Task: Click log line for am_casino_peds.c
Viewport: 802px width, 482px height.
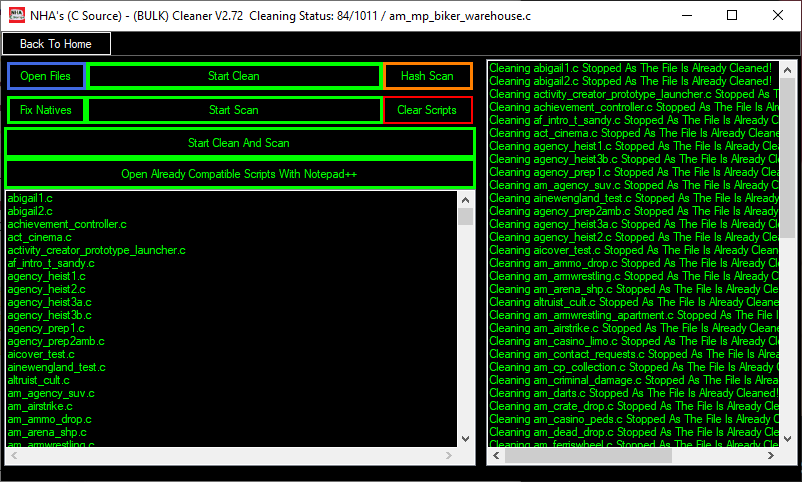Action: [634, 420]
